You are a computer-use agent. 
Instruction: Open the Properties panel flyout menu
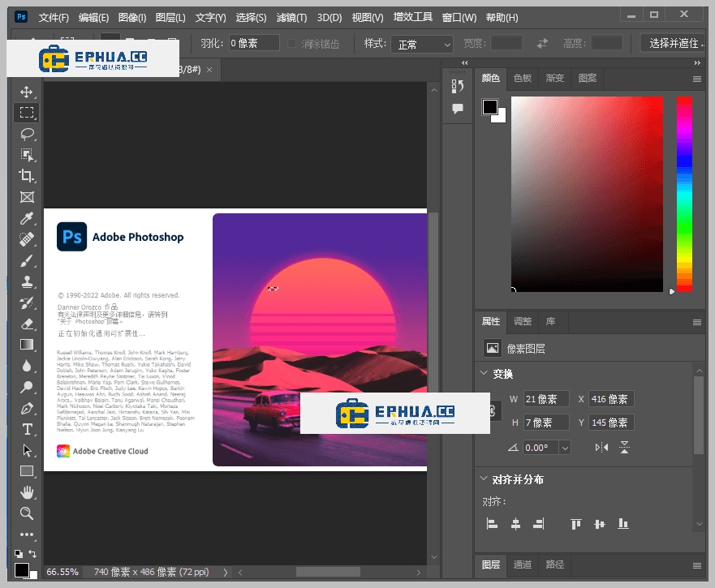tap(697, 322)
